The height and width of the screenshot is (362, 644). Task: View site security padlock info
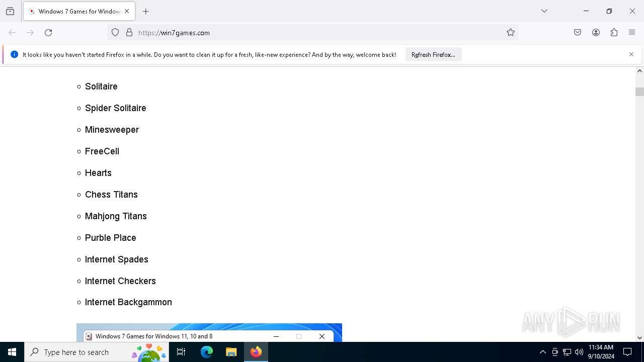[129, 33]
